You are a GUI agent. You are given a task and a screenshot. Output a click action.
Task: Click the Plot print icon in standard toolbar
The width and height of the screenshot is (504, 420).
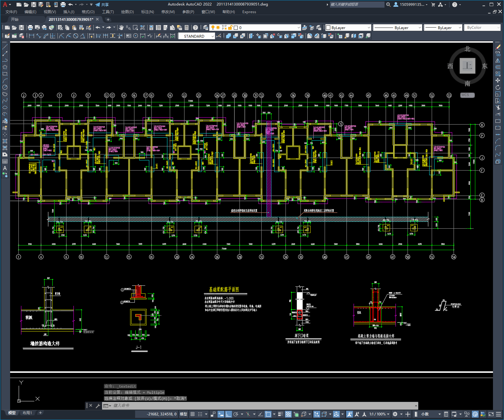coord(30,28)
